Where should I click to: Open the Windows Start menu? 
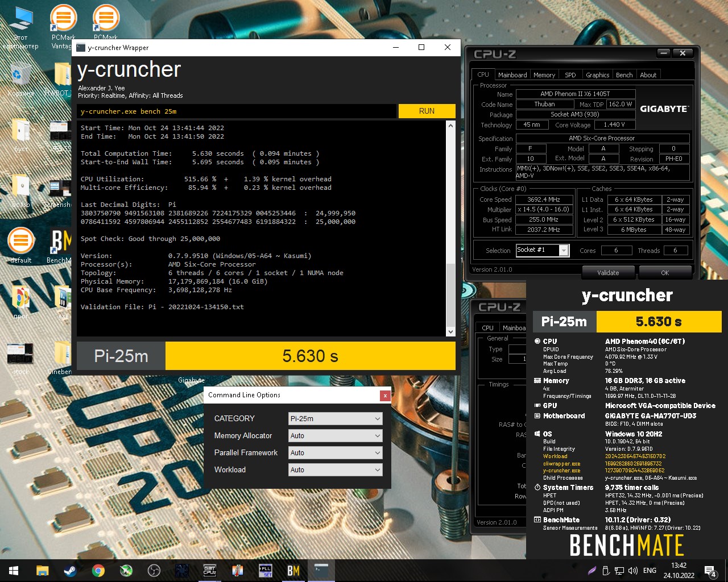click(x=14, y=571)
